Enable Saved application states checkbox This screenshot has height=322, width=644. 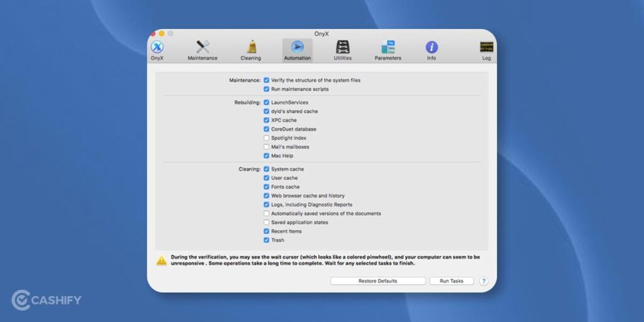coord(267,223)
